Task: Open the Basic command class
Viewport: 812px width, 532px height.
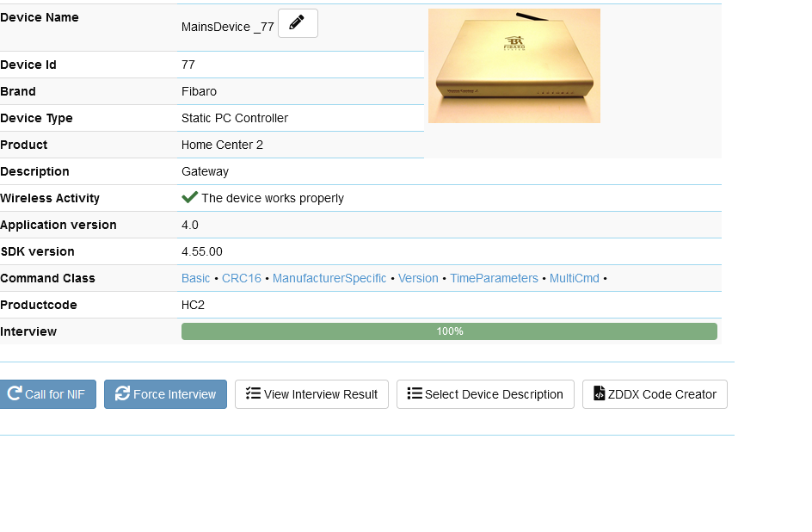Action: [x=195, y=278]
